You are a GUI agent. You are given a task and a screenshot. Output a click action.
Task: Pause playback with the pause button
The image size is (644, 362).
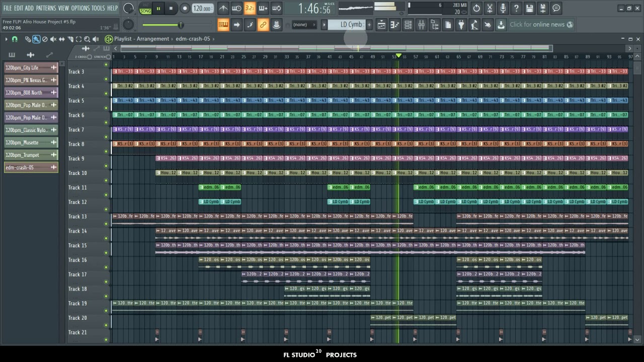tap(158, 9)
